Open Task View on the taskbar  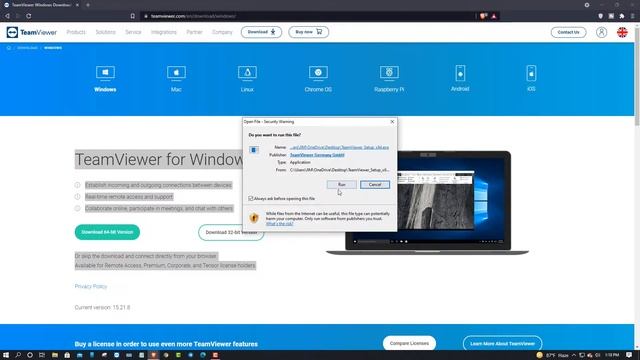[x=42, y=355]
